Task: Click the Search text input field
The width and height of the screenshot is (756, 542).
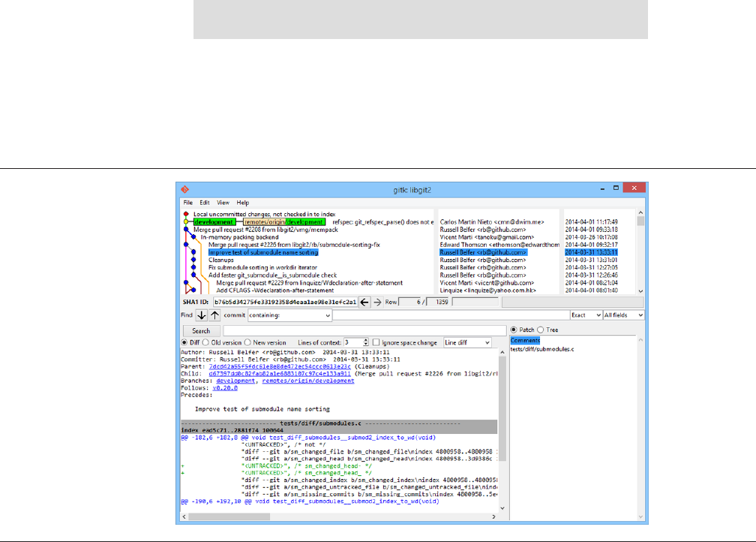Action: (364, 330)
